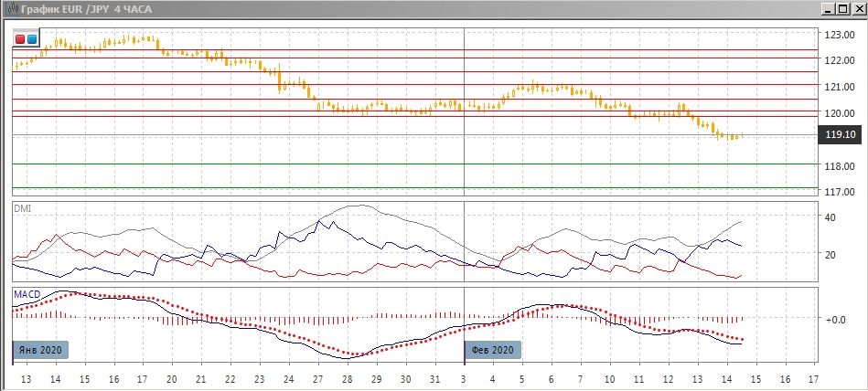Screen dimensions: 868x391
Task: Click date label 23 on time axis
Action: (x=259, y=379)
